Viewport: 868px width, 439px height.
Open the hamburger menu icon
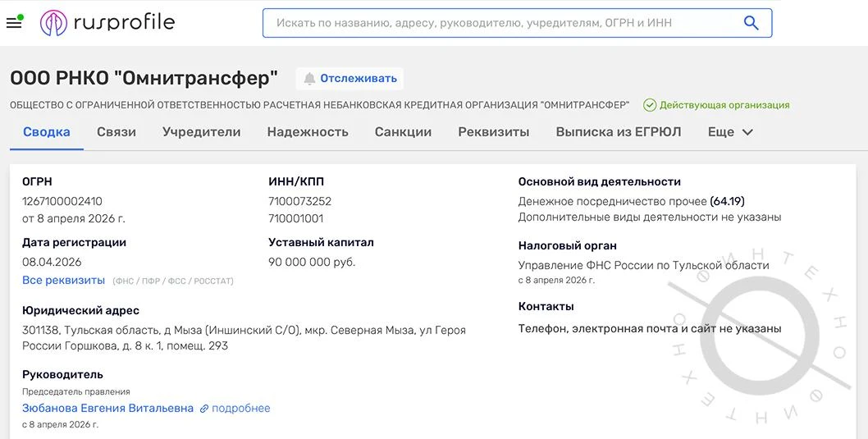coord(14,23)
